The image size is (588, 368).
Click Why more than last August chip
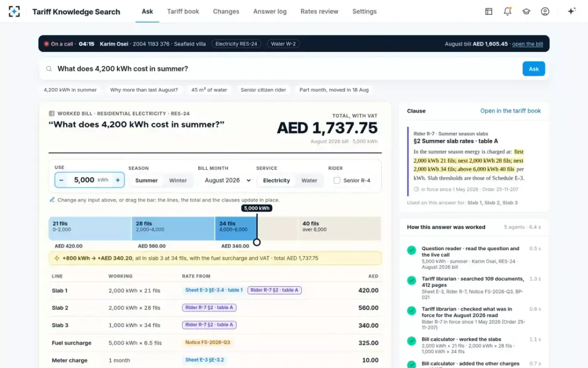144,90
